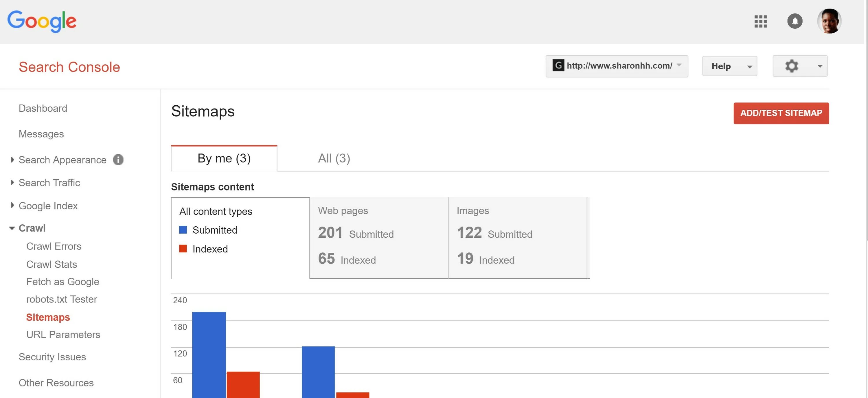Viewport: 868px width, 398px height.
Task: Click the Submitted legend color indicator
Action: 183,230
